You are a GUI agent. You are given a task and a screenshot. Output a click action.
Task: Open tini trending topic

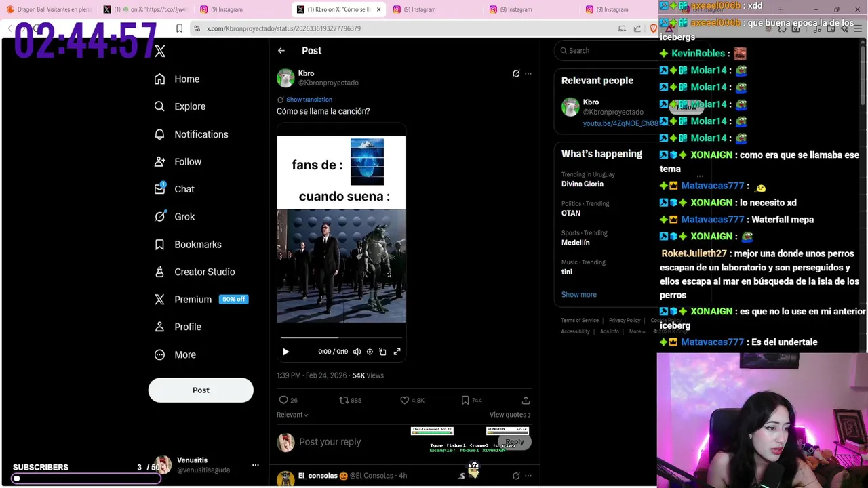click(567, 272)
